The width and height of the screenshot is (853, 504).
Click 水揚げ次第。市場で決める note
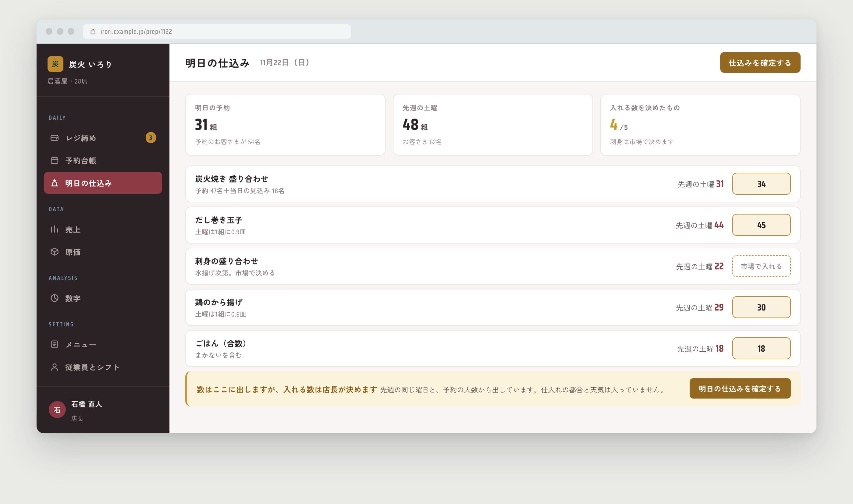(x=235, y=273)
